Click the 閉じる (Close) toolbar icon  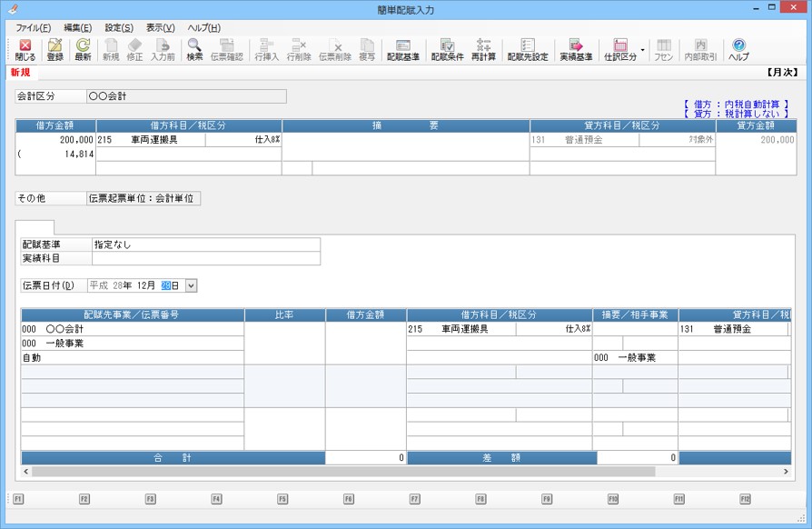click(25, 49)
